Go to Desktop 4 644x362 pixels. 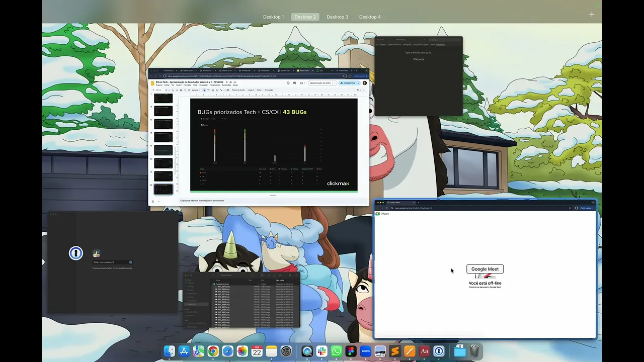(370, 17)
